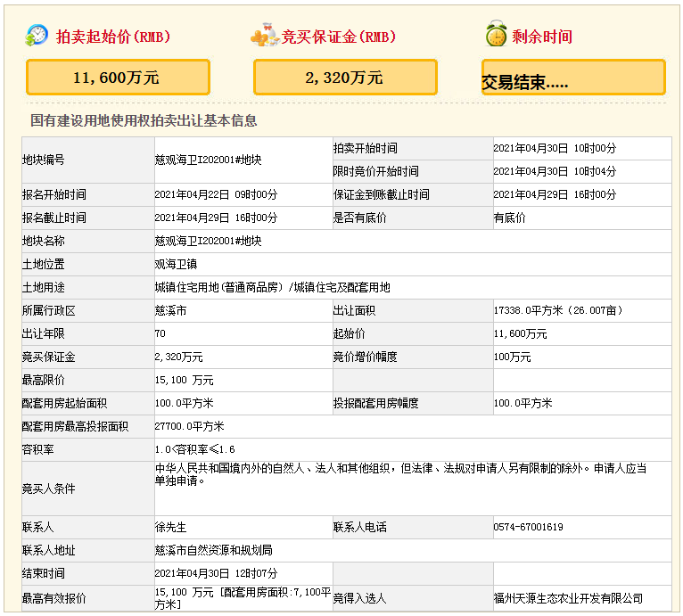
Task: Click end time value 2021年04月30日 12时07分
Action: [x=216, y=573]
